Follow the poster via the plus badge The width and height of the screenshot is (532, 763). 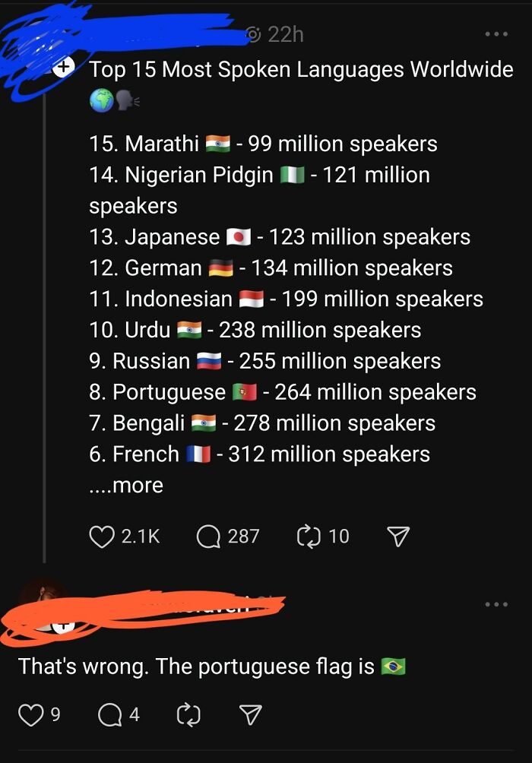coord(64,68)
